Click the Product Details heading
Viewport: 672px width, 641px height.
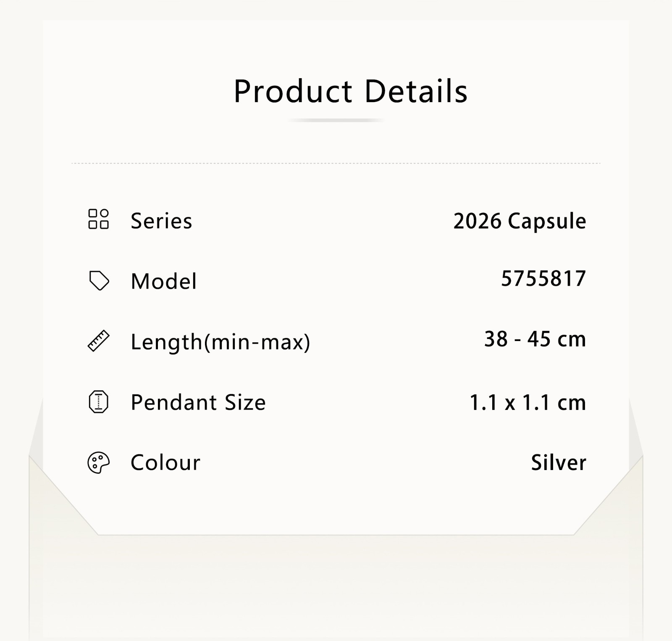point(351,91)
